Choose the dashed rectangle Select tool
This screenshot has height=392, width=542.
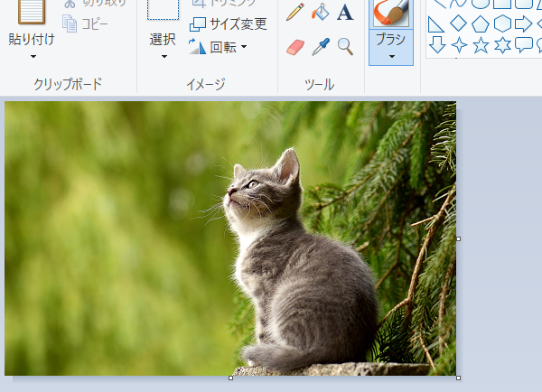[164, 10]
